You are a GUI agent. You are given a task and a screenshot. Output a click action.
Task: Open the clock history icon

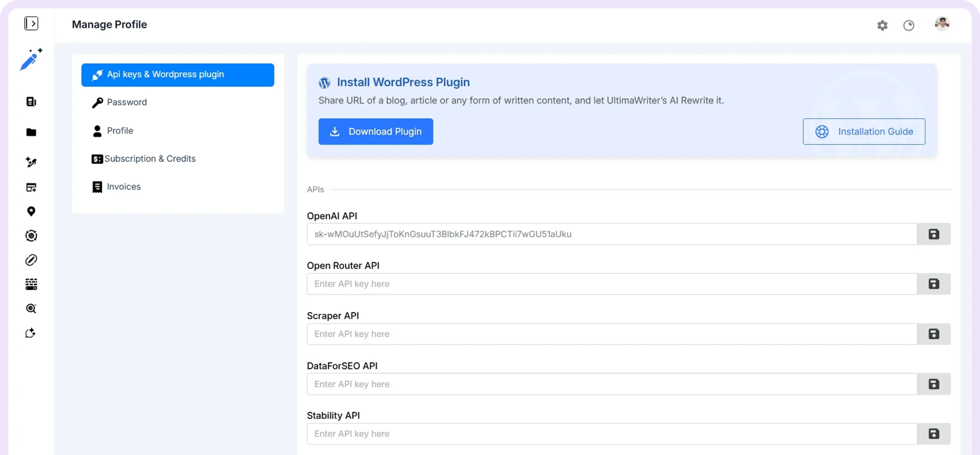[909, 25]
